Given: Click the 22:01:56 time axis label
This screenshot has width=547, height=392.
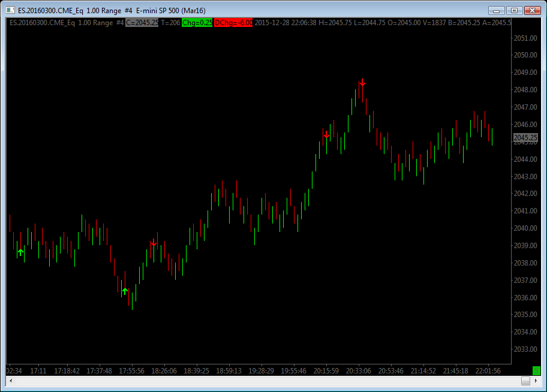Looking at the screenshot, I should click(488, 371).
